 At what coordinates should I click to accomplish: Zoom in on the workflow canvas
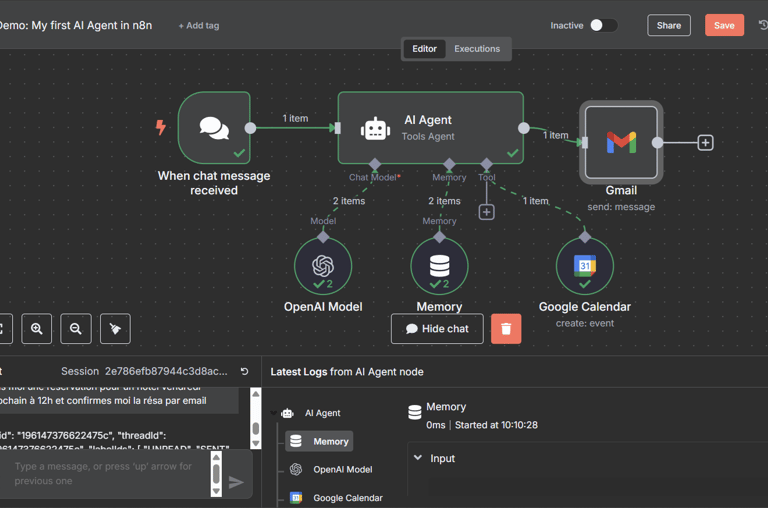pyautogui.click(x=37, y=329)
